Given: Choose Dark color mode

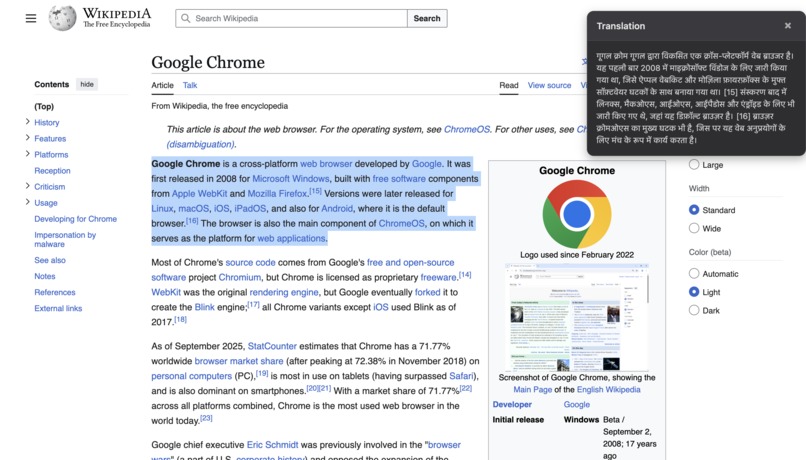Looking at the screenshot, I should (x=694, y=310).
